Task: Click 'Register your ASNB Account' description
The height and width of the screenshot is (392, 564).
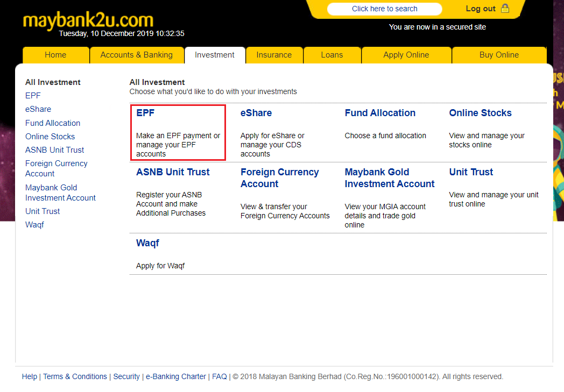Action: pyautogui.click(x=171, y=204)
